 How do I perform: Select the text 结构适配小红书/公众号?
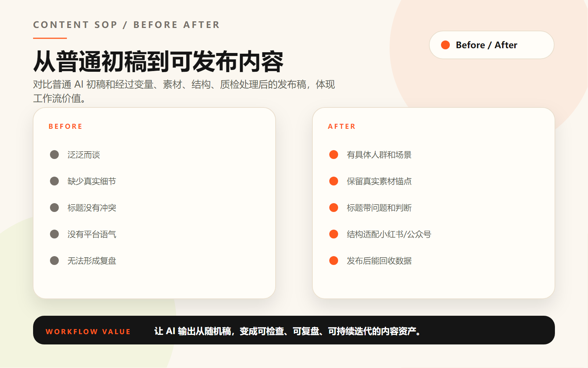pos(389,234)
